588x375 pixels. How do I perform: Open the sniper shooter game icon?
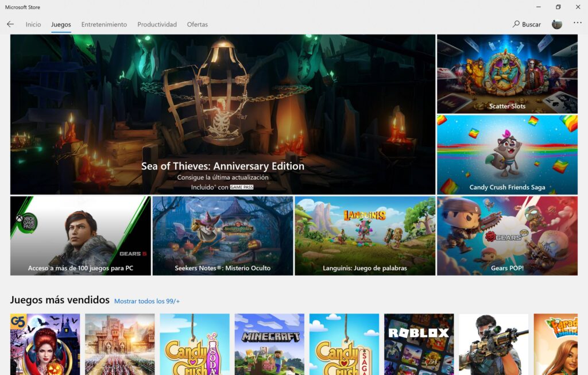[493, 344]
